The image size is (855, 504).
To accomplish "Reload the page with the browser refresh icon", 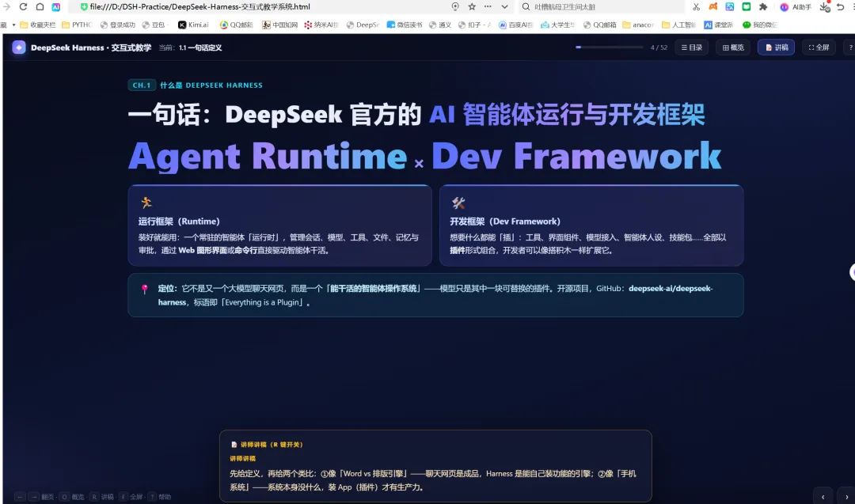I will point(23,6).
